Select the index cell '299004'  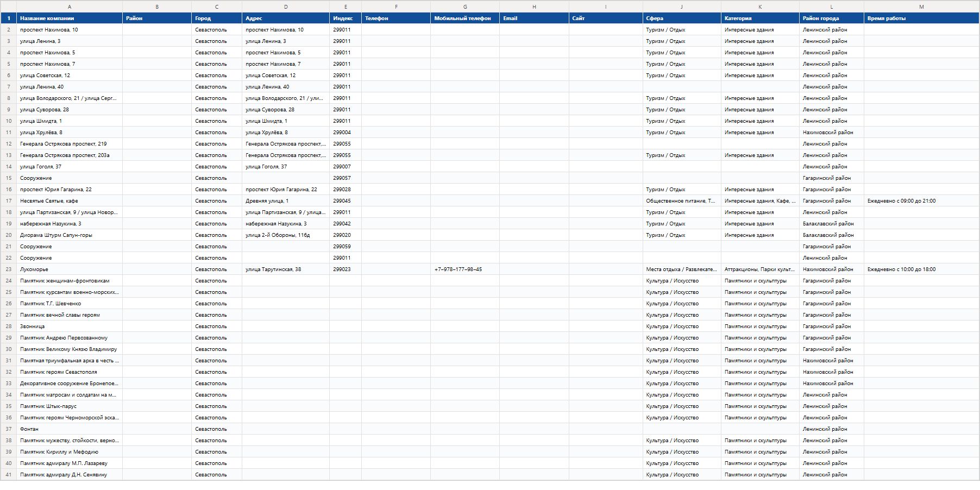(345, 133)
